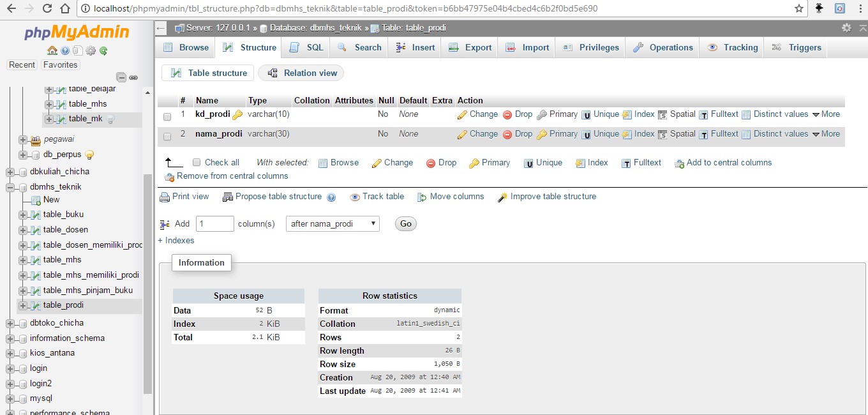
Task: Open the 'after nama_prodi' position dropdown
Action: click(333, 224)
